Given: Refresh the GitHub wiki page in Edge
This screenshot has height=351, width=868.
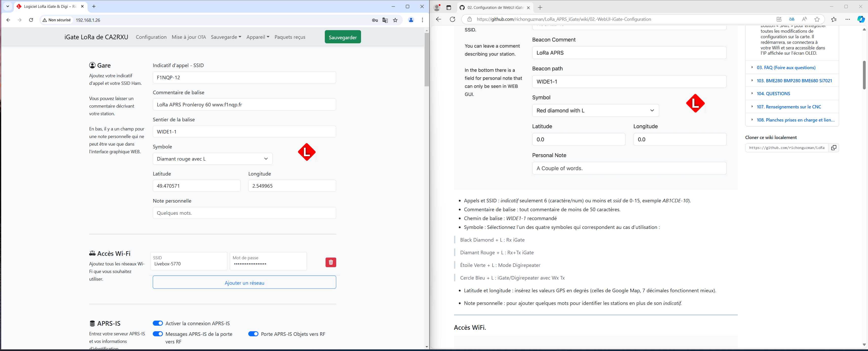Looking at the screenshot, I should tap(452, 19).
